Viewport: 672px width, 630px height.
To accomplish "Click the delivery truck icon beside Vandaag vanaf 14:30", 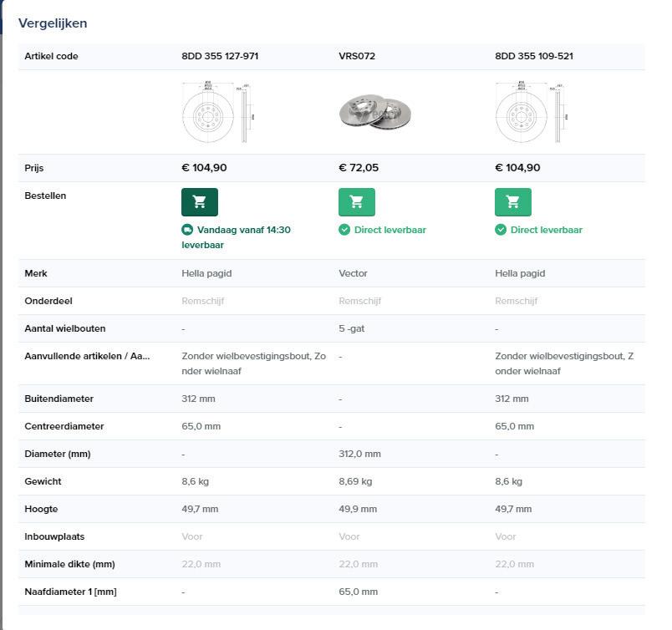I will pos(187,230).
